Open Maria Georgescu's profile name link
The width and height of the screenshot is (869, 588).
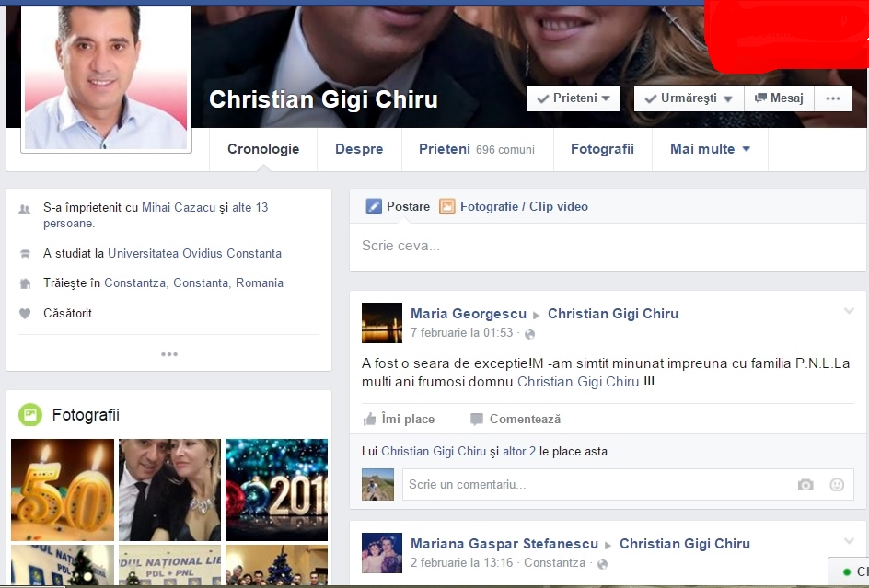[469, 314]
